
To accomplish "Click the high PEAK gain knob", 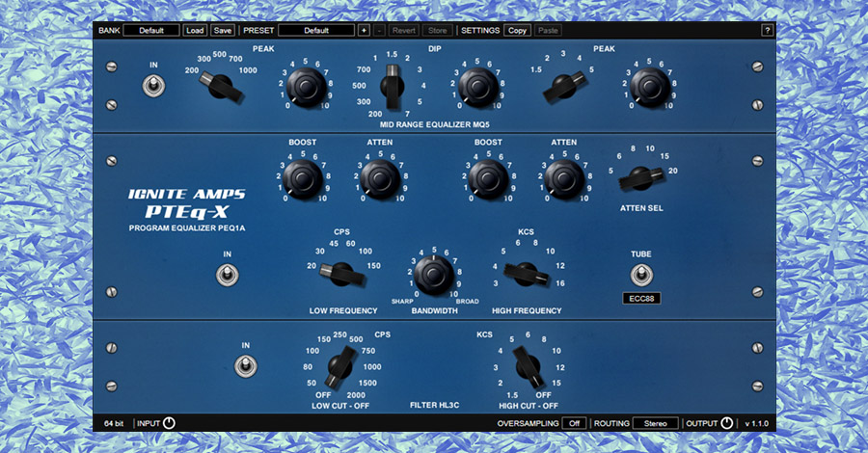I will pyautogui.click(x=649, y=88).
